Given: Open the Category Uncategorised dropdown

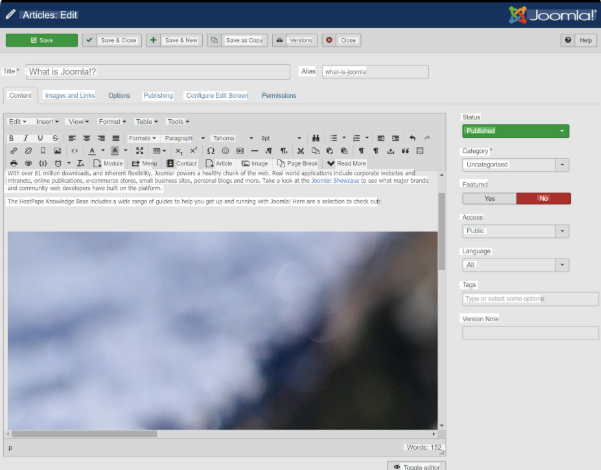Looking at the screenshot, I should coord(516,165).
